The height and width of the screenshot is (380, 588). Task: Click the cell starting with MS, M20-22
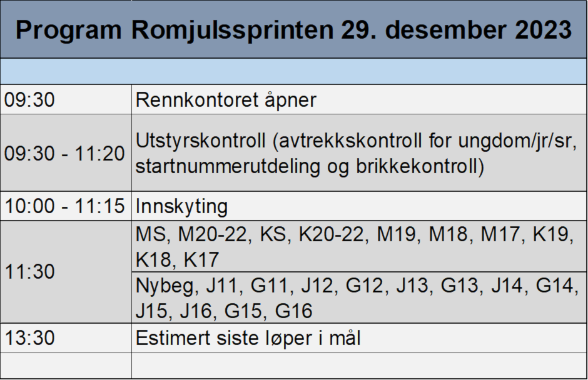[x=359, y=246]
